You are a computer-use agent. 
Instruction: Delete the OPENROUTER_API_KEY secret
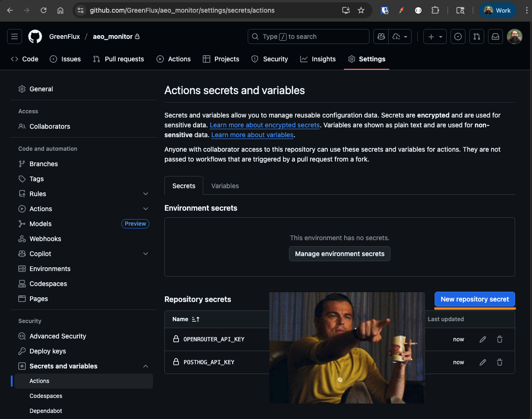[x=500, y=339]
